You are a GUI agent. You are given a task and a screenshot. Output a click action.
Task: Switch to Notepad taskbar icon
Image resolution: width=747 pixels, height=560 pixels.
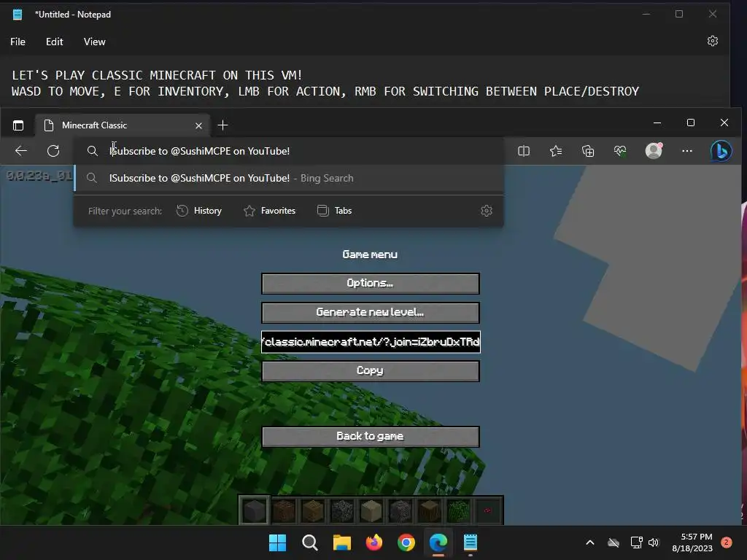[471, 542]
